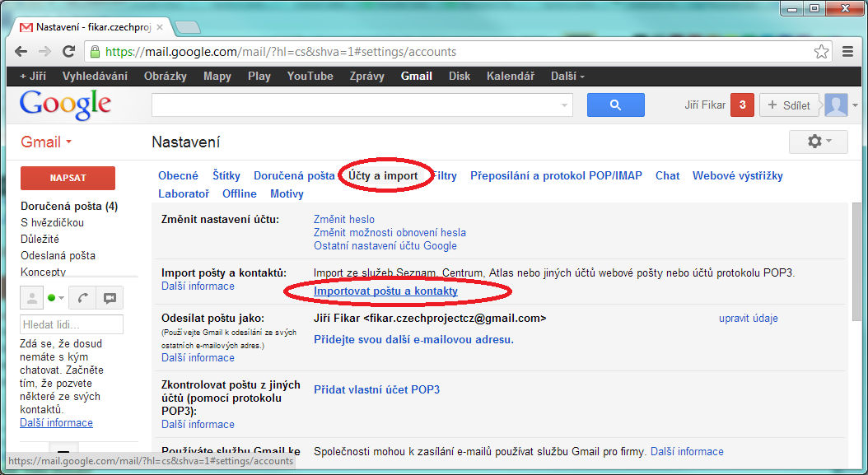The height and width of the screenshot is (475, 868).
Task: Click the profile avatar picture
Action: point(836,105)
